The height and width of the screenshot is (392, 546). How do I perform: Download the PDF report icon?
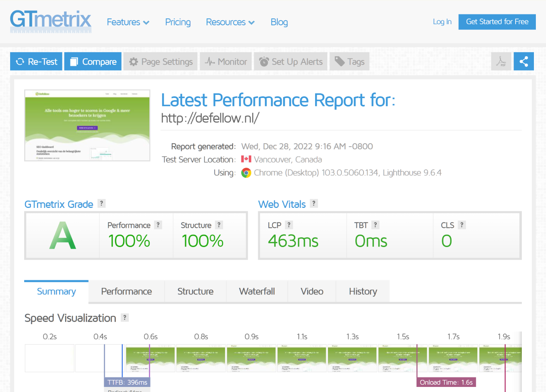[501, 62]
